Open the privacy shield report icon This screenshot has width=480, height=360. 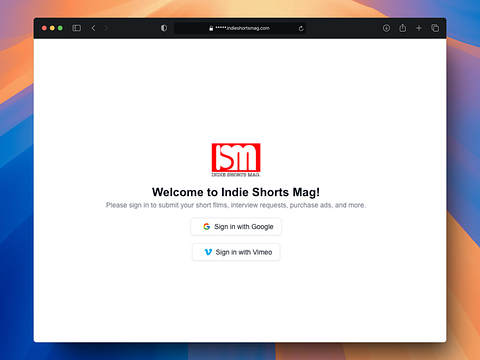(x=164, y=28)
